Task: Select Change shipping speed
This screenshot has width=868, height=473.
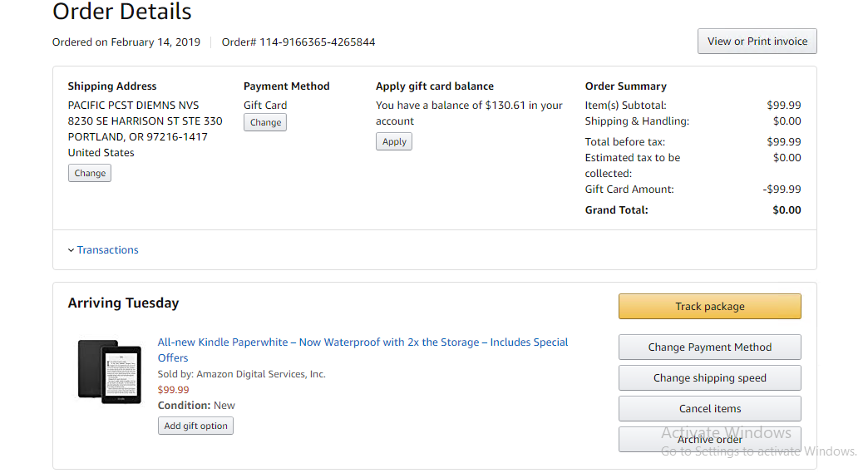Action: (709, 378)
